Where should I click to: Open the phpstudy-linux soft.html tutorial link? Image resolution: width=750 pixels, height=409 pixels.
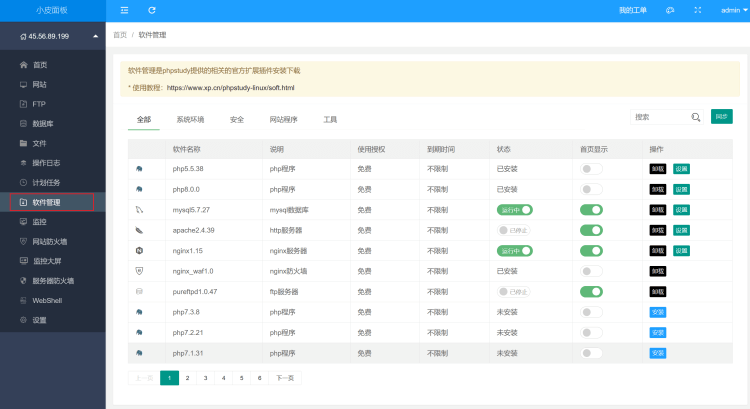231,88
